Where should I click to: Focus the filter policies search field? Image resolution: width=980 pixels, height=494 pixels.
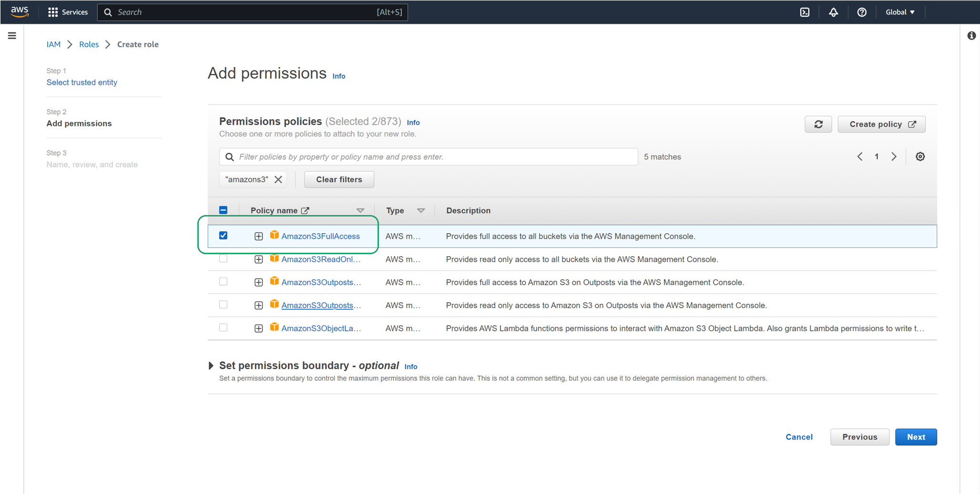(x=429, y=157)
